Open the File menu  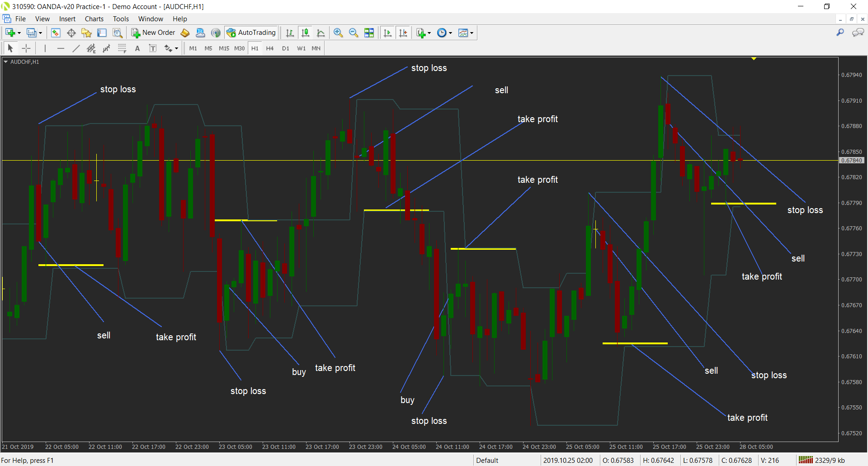tap(20, 19)
